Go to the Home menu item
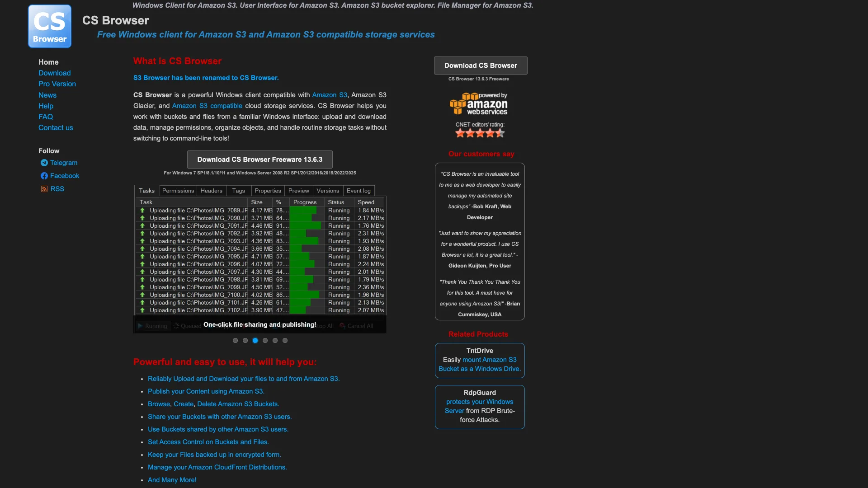This screenshot has height=488, width=868. tap(48, 62)
